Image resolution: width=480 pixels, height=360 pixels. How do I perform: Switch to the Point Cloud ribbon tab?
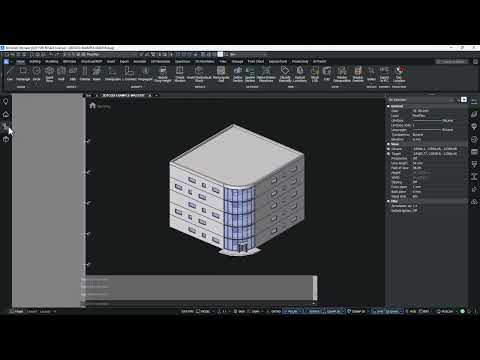point(256,62)
